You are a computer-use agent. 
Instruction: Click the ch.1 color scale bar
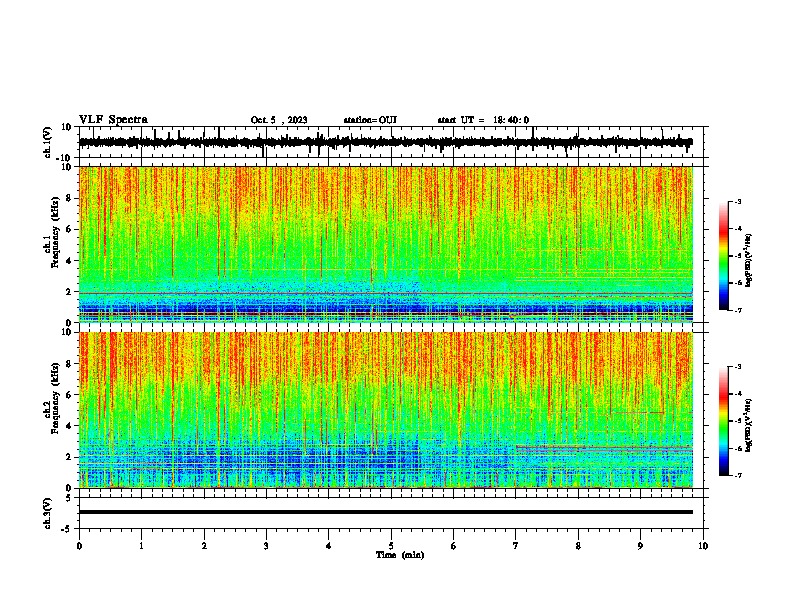pyautogui.click(x=723, y=256)
